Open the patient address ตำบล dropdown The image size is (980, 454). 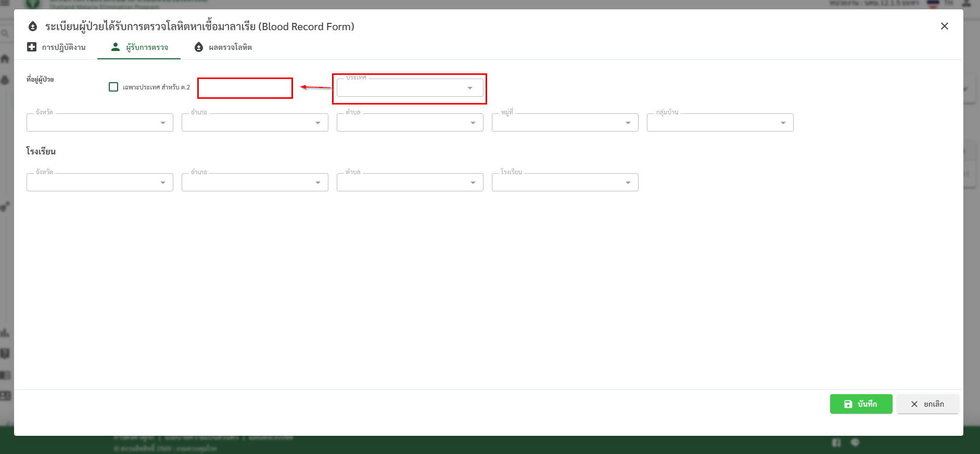(x=410, y=123)
